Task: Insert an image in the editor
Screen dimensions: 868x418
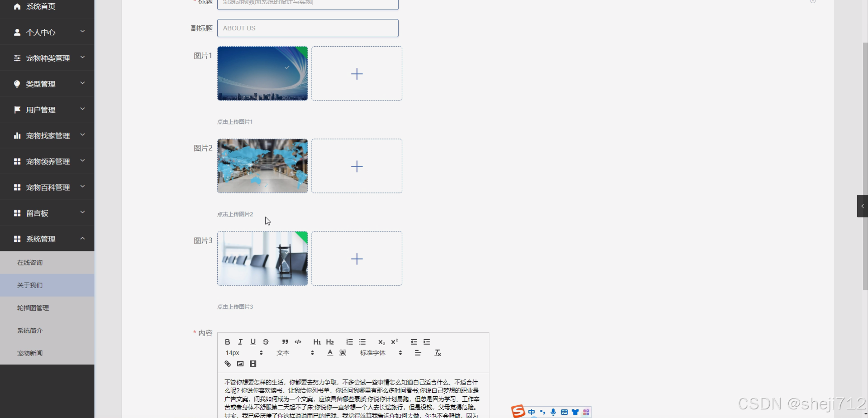Action: point(240,364)
